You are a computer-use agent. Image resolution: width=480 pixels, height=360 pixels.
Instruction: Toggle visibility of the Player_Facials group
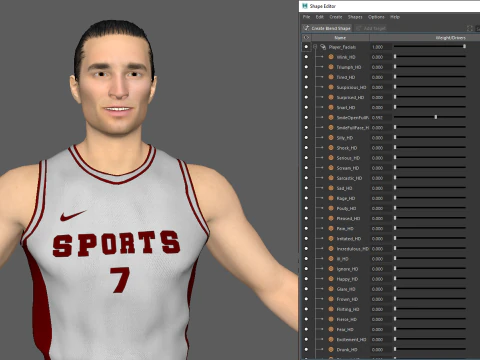(306, 47)
